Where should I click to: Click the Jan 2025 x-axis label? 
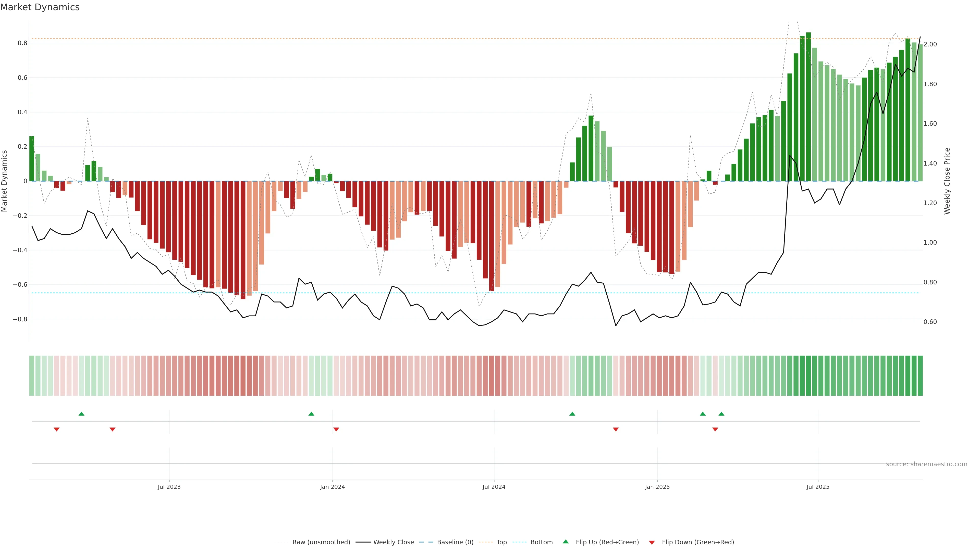(x=657, y=487)
